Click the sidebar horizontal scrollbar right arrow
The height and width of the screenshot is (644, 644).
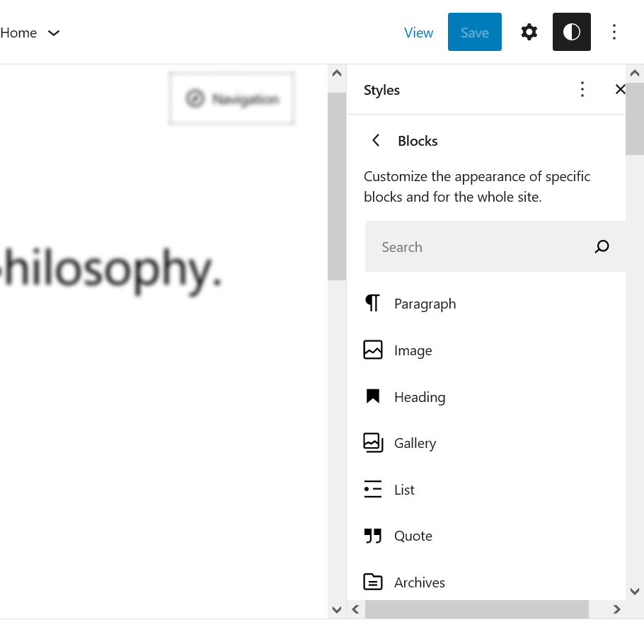click(616, 609)
